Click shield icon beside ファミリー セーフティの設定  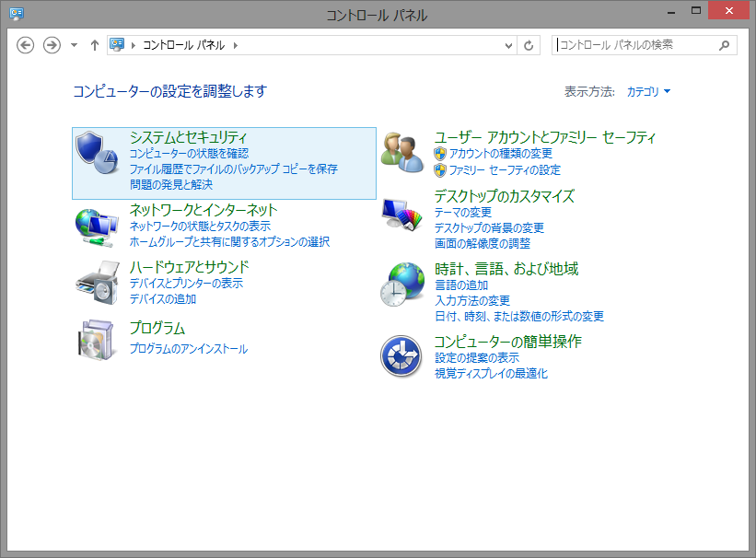tap(440, 170)
